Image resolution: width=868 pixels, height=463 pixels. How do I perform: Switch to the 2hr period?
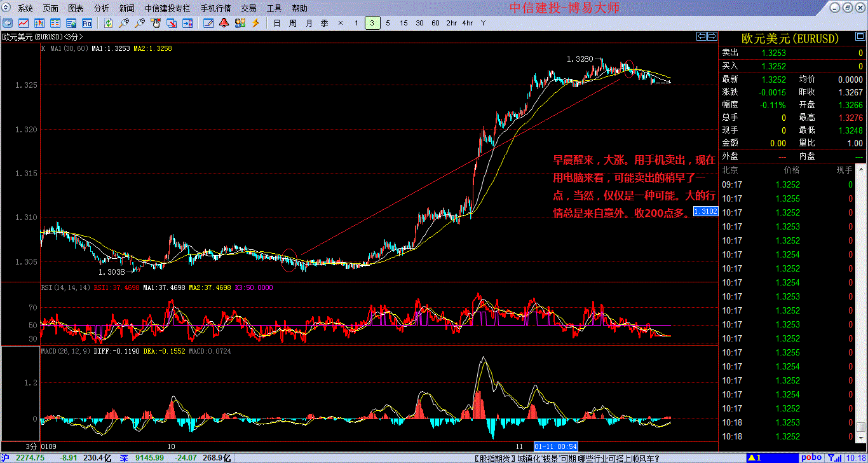click(x=452, y=23)
